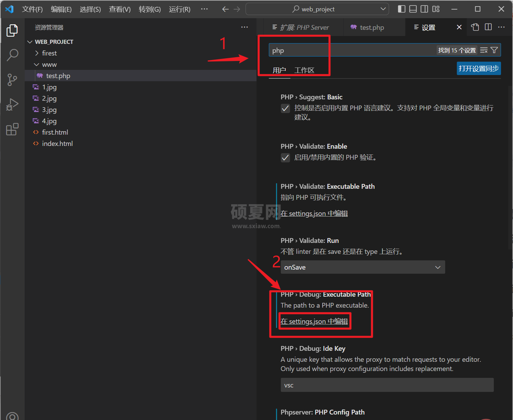Click the VS Code logo icon

[9, 9]
